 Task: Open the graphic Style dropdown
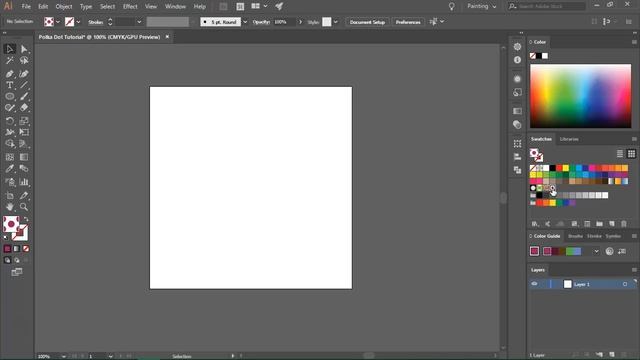click(x=335, y=22)
